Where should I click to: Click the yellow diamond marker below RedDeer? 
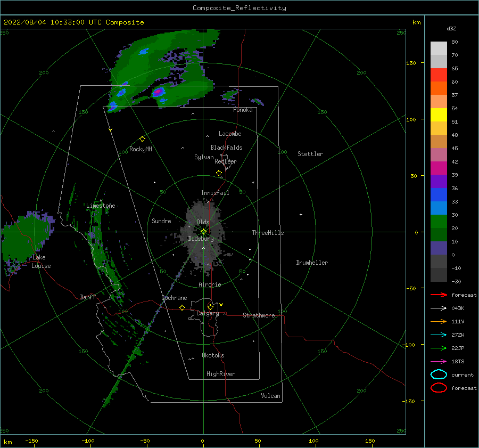(x=219, y=173)
